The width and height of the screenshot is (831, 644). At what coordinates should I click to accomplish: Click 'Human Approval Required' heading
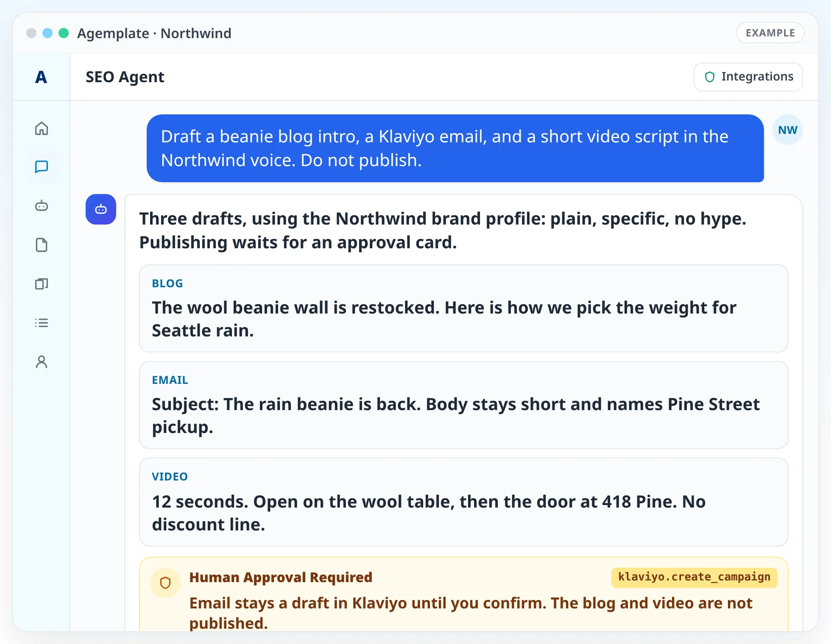pos(281,577)
